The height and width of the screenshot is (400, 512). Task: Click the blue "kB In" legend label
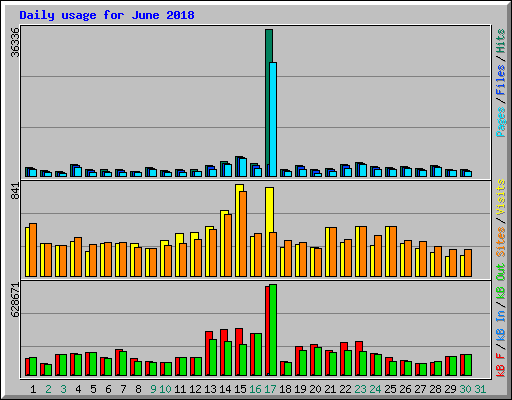tap(501, 315)
